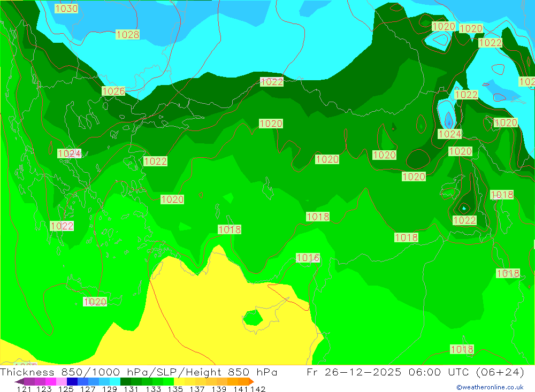This screenshot has height=392, width=535.
Task: Click the 1016 isobar label
Action: pyautogui.click(x=308, y=258)
